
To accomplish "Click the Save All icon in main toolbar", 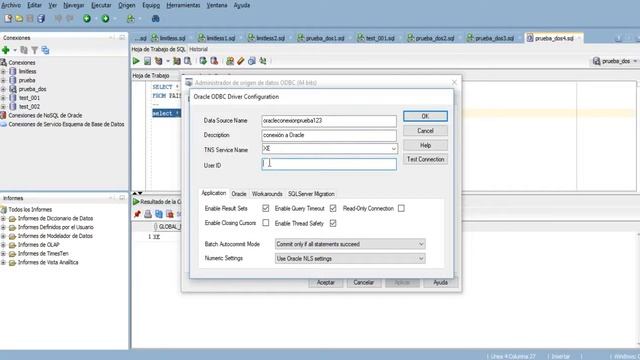I will [41, 18].
